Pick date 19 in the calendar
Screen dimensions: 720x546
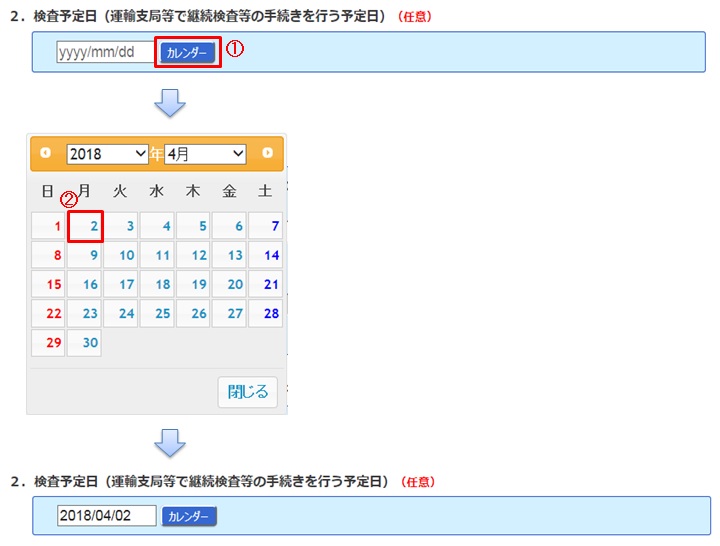pyautogui.click(x=194, y=285)
